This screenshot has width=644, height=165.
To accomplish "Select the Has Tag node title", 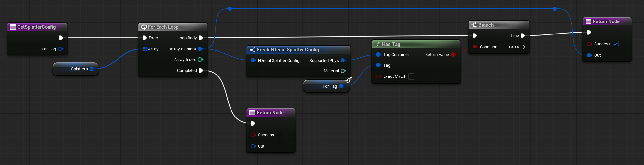I will 391,44.
